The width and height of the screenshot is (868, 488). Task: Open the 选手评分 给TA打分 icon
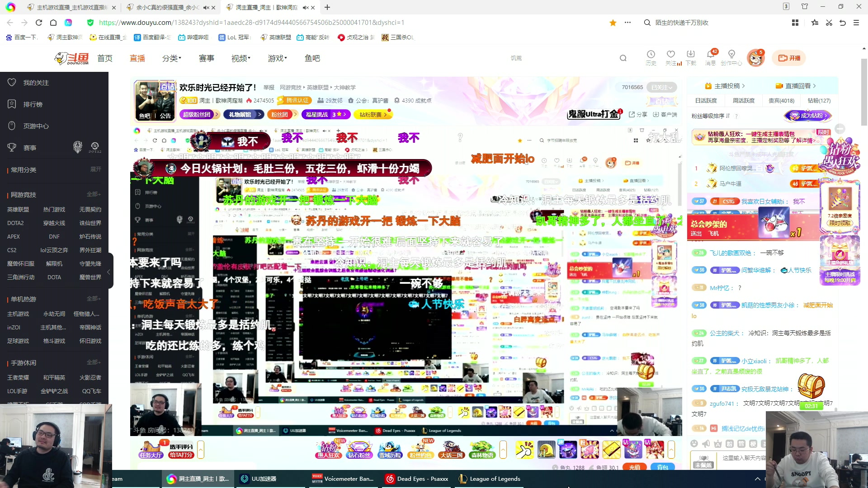(181, 450)
